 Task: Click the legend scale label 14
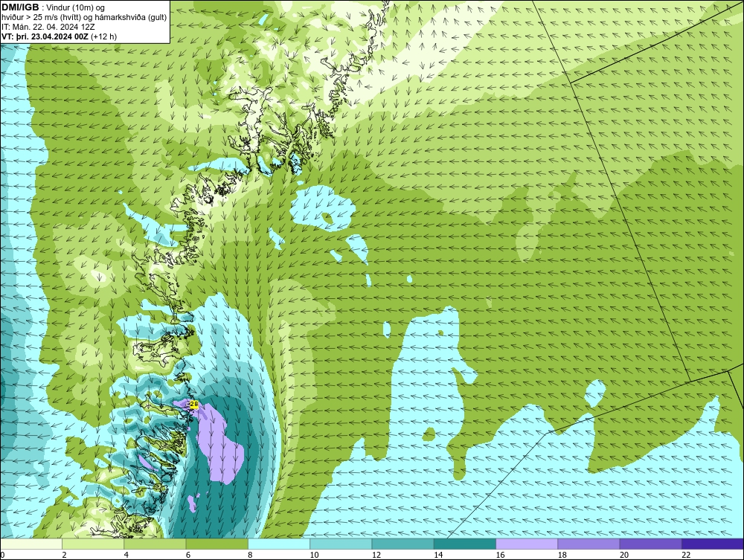point(438,555)
